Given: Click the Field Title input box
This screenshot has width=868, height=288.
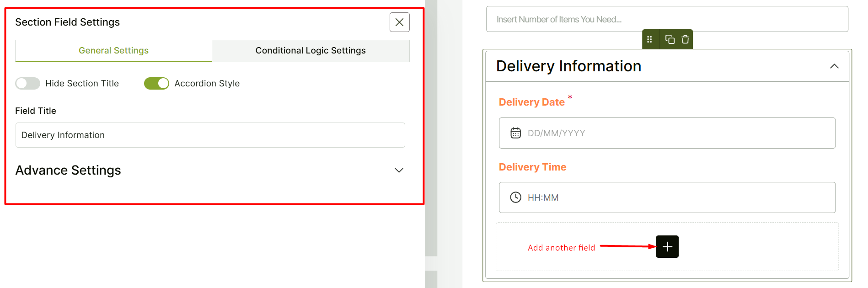Looking at the screenshot, I should 210,135.
